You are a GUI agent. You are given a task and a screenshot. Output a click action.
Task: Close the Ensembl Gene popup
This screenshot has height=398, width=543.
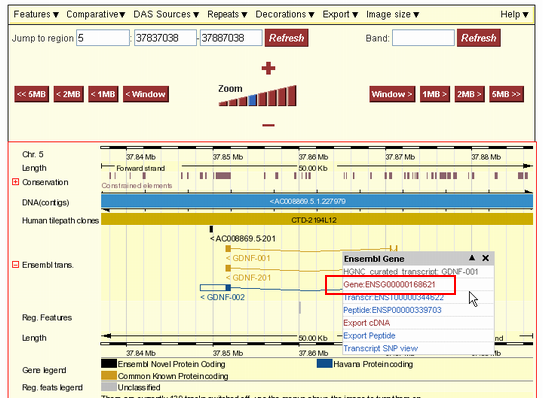[486, 258]
